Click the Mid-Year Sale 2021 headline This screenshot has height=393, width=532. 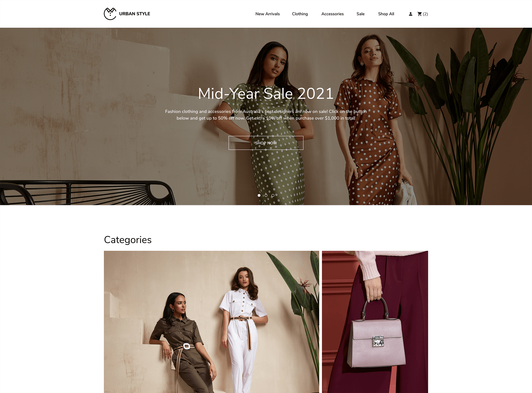pos(266,94)
